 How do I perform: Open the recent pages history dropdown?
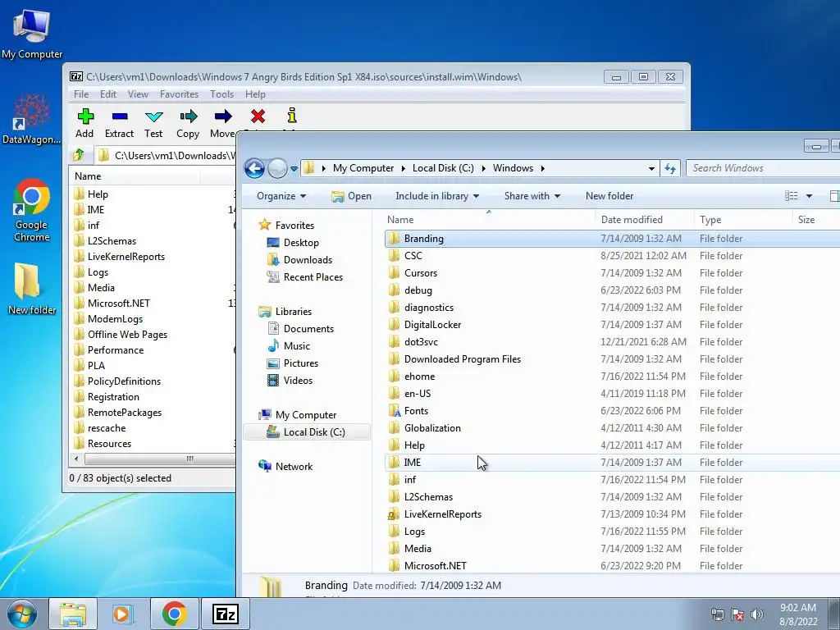coord(294,169)
